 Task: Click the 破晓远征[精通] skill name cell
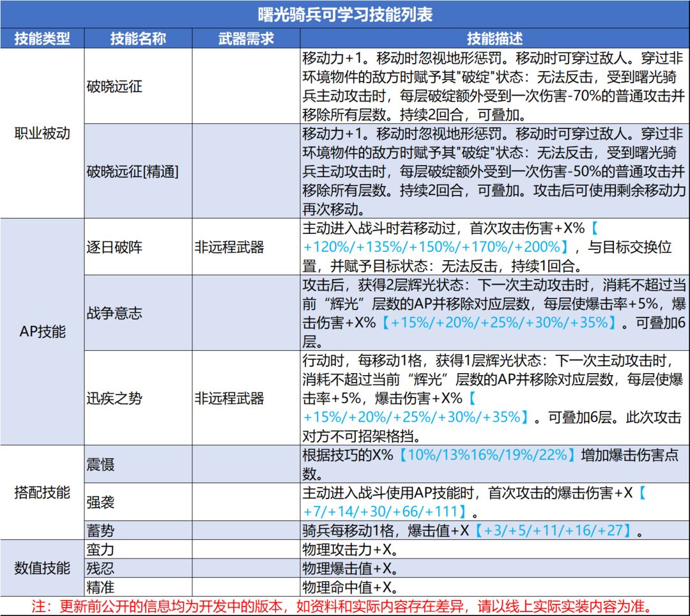138,171
